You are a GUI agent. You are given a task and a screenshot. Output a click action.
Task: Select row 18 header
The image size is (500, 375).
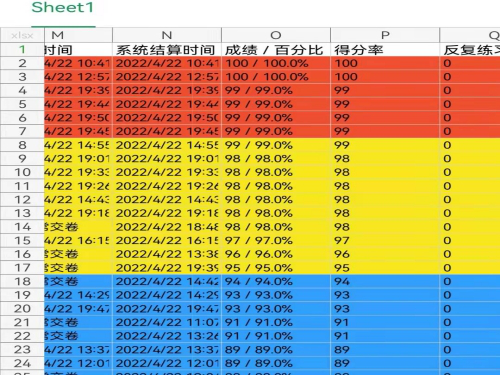pos(22,281)
